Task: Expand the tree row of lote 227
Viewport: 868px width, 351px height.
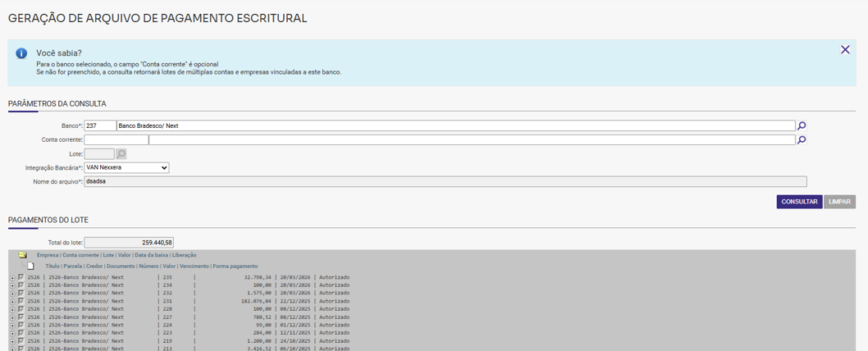Action: [13, 317]
